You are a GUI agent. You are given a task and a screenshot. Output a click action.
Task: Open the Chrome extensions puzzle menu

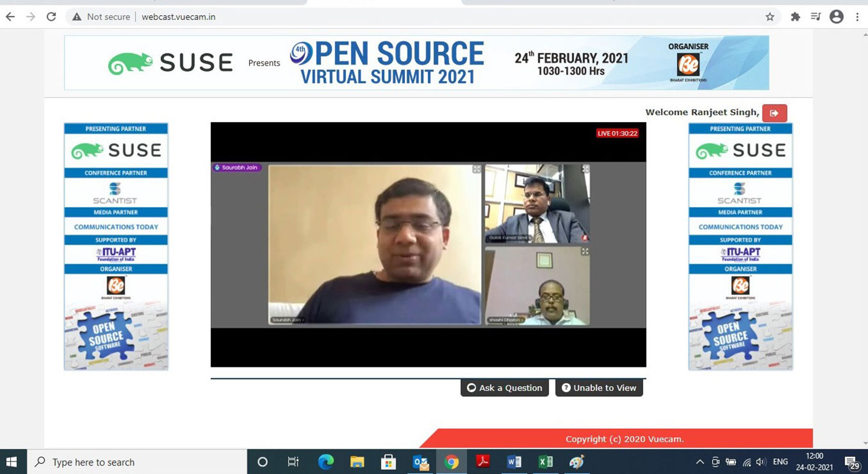click(795, 17)
